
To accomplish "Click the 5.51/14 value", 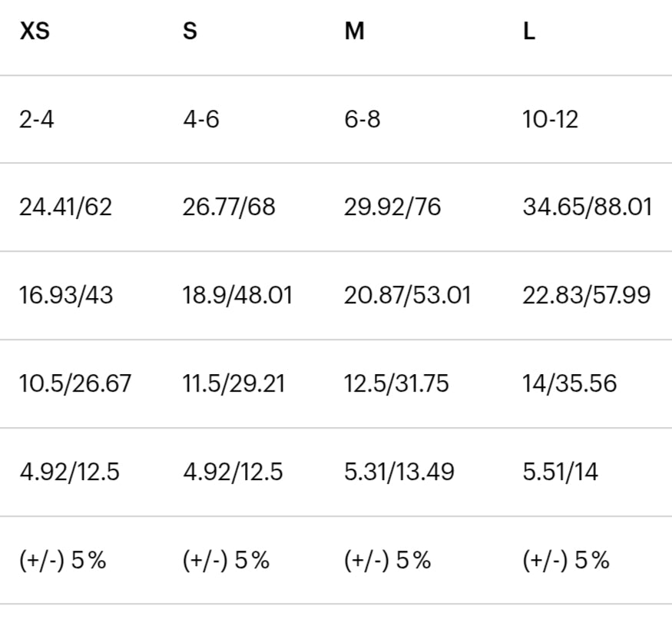I will click(x=560, y=472).
